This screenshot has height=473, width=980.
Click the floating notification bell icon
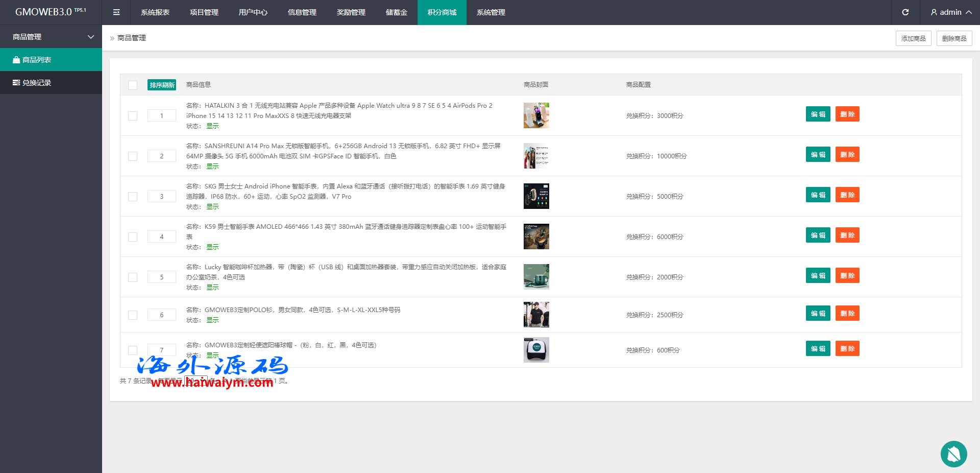pyautogui.click(x=953, y=454)
